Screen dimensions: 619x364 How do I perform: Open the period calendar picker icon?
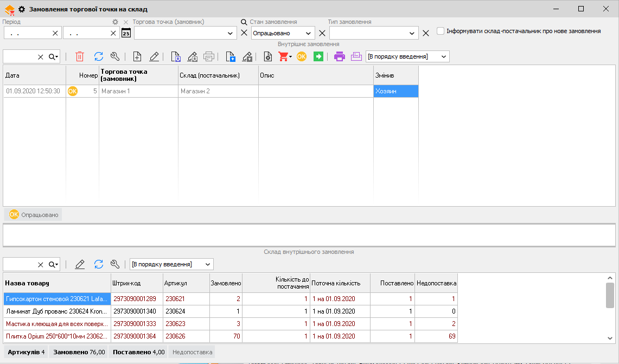click(126, 33)
